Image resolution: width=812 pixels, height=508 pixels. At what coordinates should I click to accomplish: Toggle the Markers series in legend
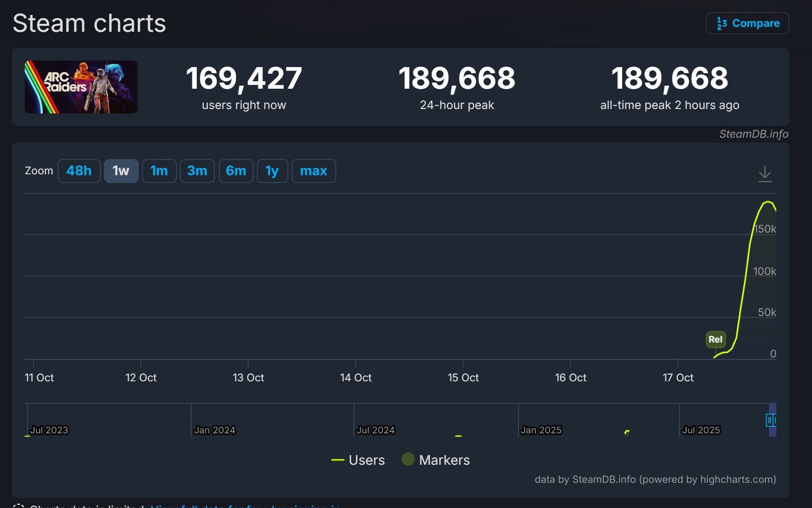coord(436,460)
